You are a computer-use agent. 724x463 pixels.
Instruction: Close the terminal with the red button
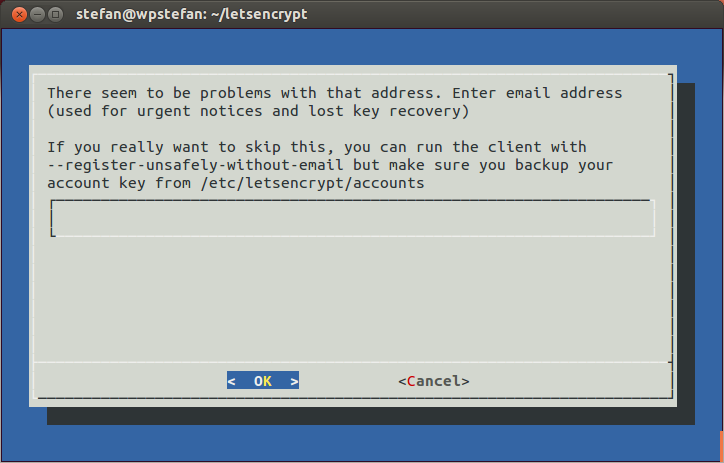coord(19,14)
